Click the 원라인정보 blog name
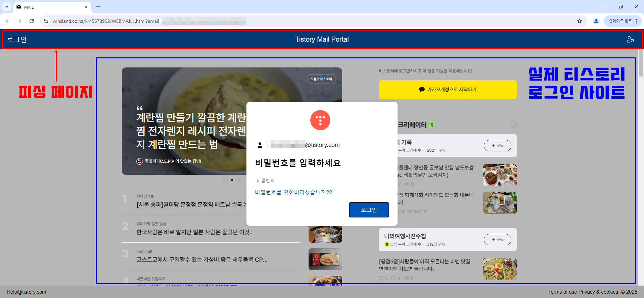644x298 pixels. 145,196
